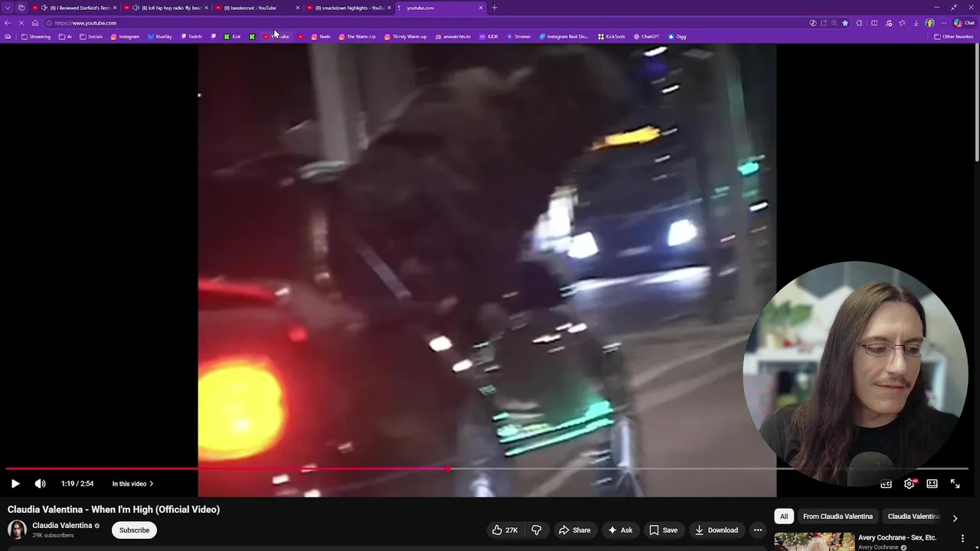The image size is (980, 551).
Task: Open the browser Downloads panel
Action: click(916, 23)
